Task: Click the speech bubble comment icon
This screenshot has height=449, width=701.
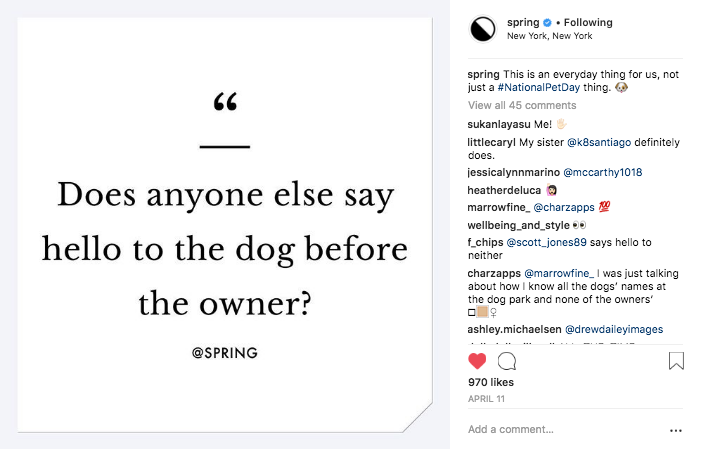Action: 506,361
